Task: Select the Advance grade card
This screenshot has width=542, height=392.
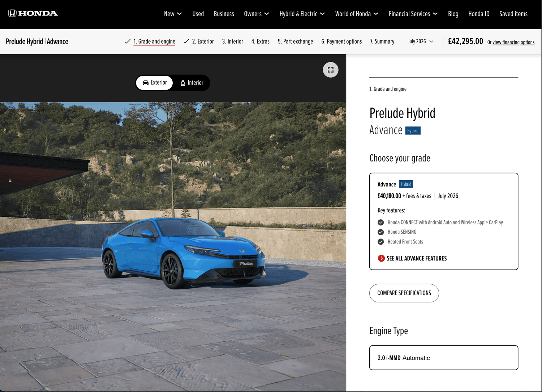Action: click(x=444, y=221)
